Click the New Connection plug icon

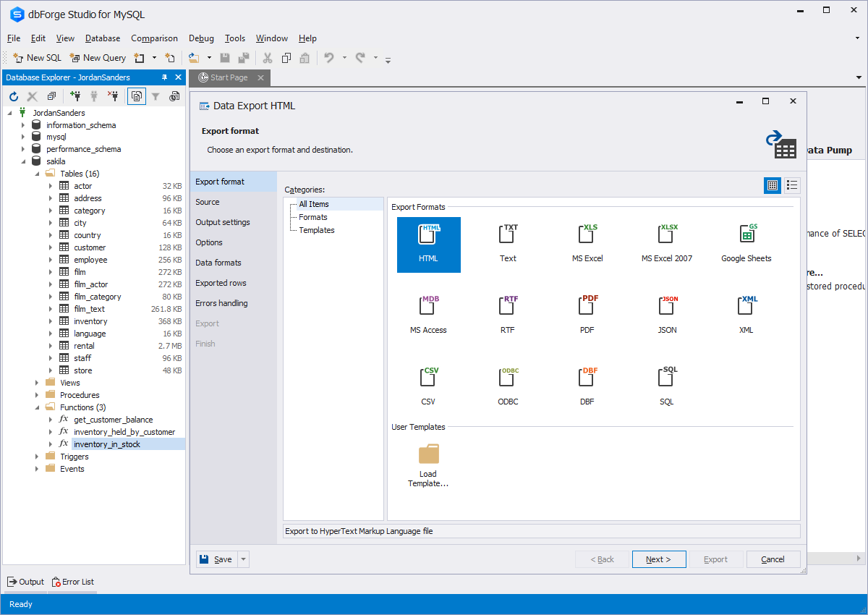75,96
